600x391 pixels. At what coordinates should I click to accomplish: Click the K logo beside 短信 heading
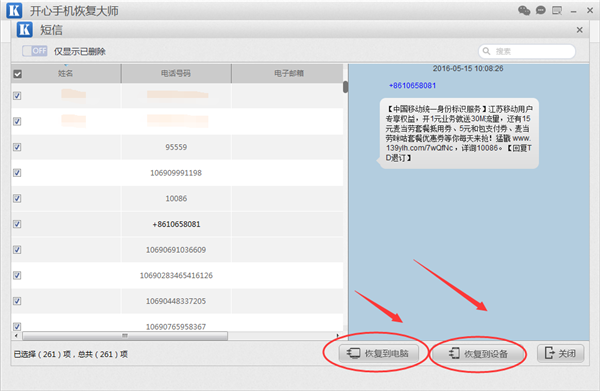(x=24, y=29)
